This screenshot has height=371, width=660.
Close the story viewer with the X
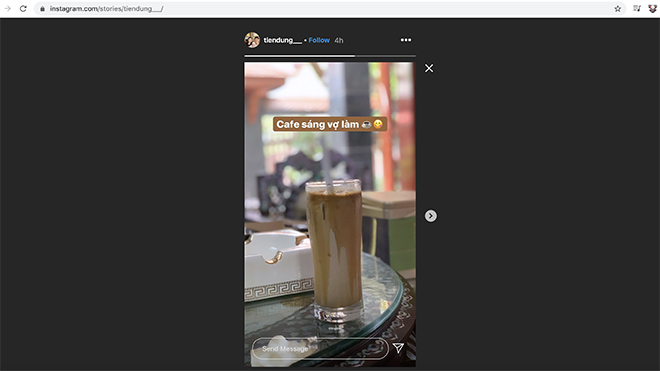point(429,68)
